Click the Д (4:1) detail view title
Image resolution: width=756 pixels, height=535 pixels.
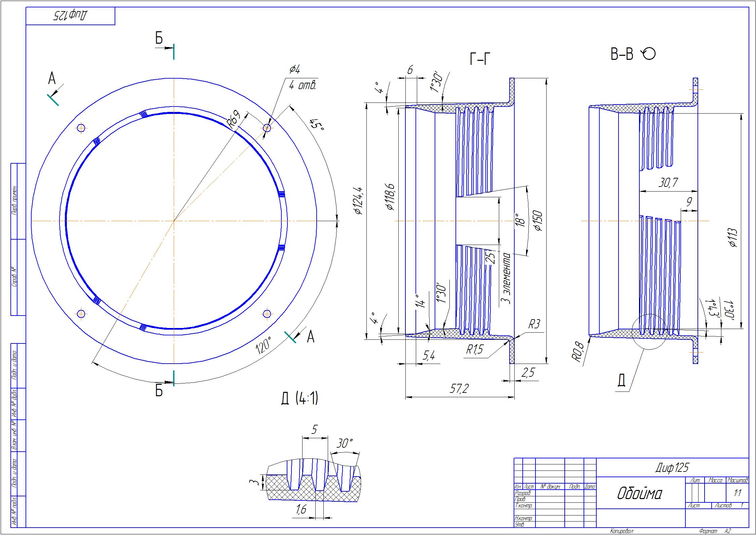(300, 399)
